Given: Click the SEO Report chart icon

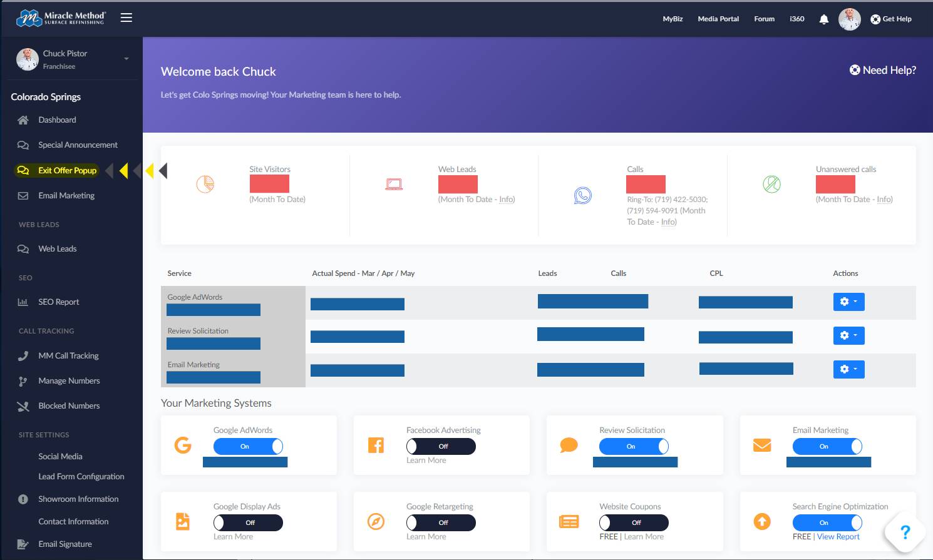Looking at the screenshot, I should [x=23, y=302].
